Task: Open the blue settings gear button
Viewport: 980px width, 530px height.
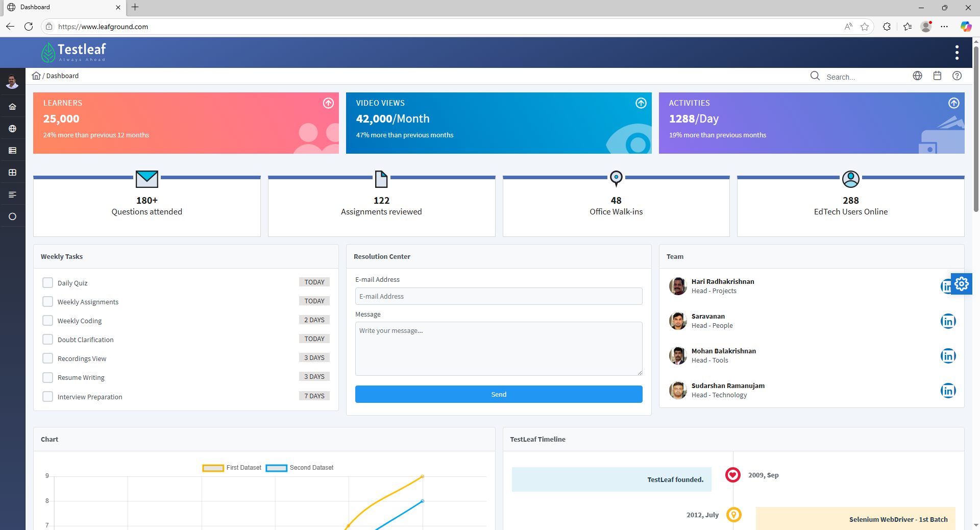Action: 962,284
